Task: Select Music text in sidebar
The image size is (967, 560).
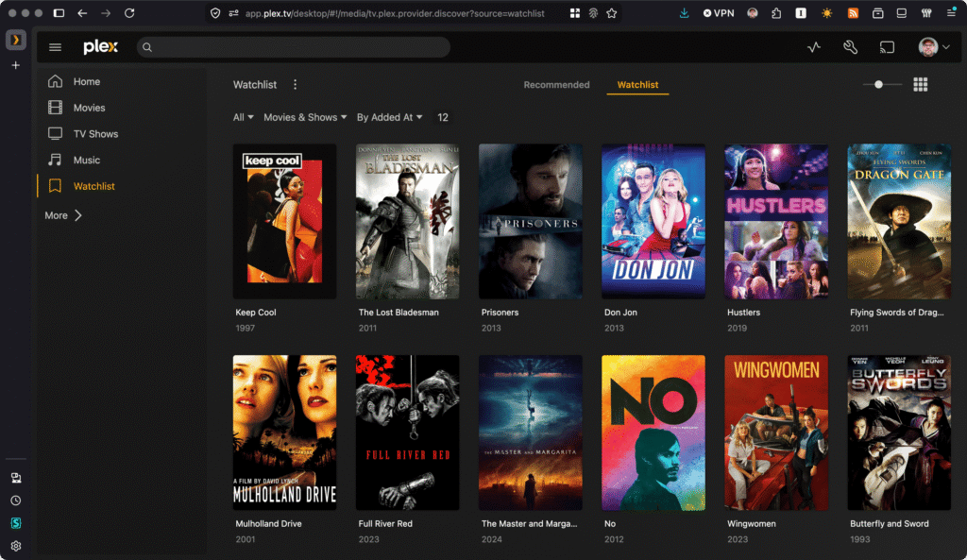Action: pyautogui.click(x=86, y=160)
